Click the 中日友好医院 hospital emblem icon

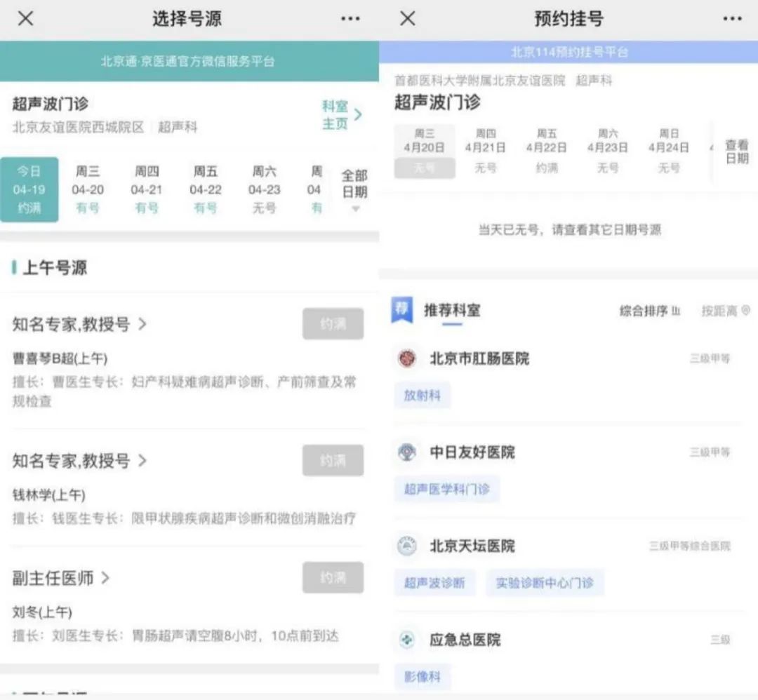(406, 452)
